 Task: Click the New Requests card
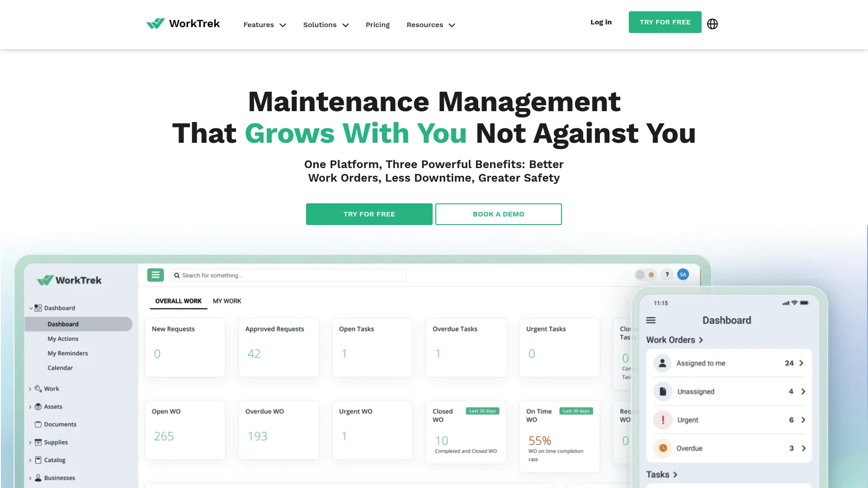[x=185, y=347]
